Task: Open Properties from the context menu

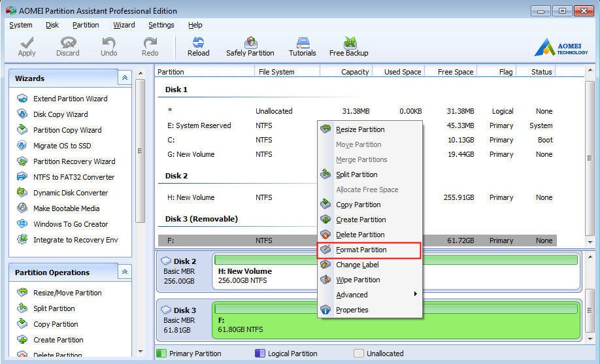Action: (370, 310)
